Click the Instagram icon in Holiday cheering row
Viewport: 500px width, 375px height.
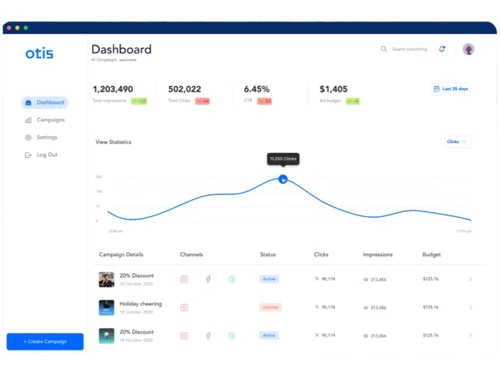click(184, 307)
